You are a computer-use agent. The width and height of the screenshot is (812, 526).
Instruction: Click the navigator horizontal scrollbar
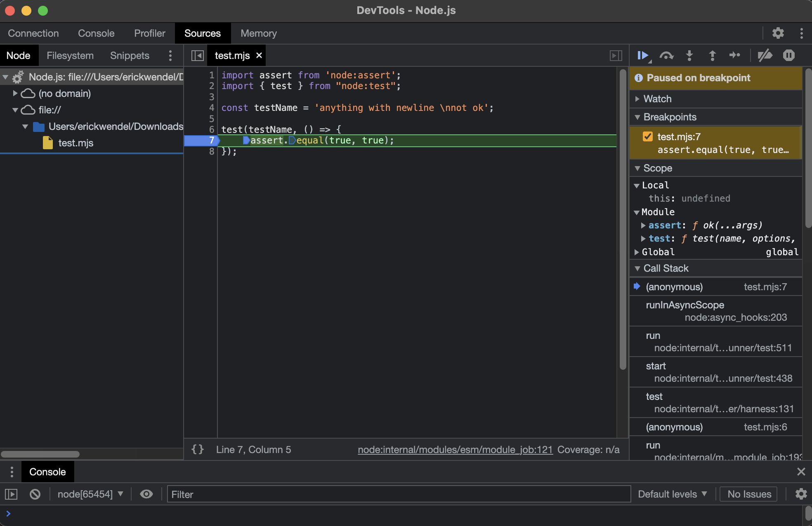[x=40, y=454]
